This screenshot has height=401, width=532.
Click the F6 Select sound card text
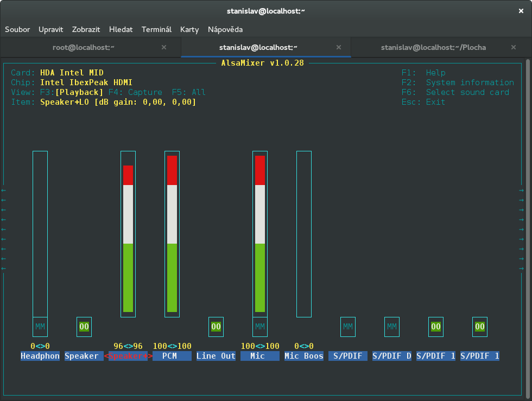467,92
